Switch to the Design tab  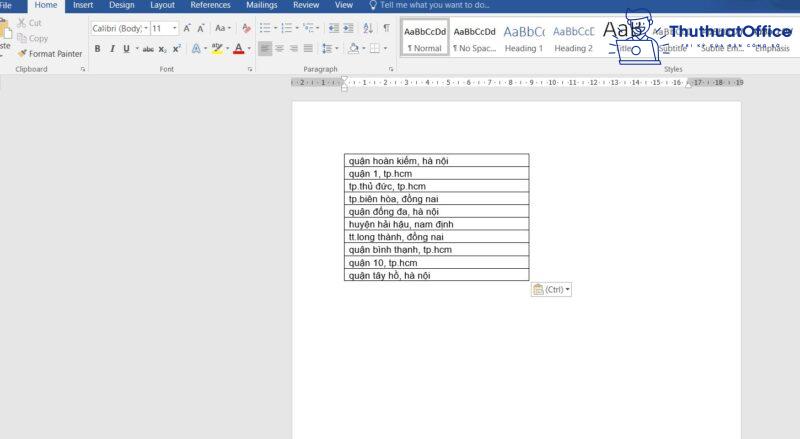point(121,5)
